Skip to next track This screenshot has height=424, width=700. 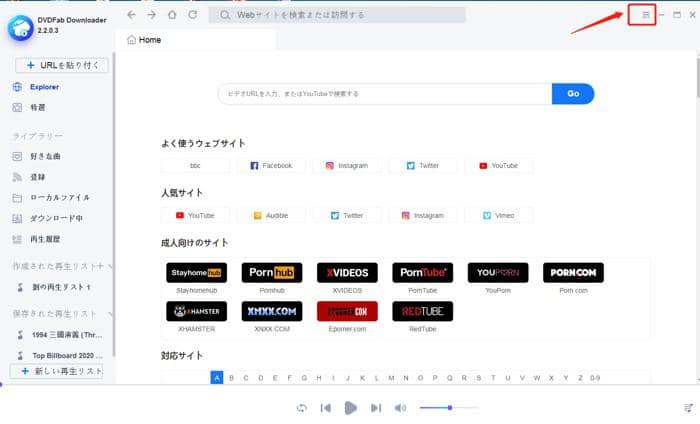(376, 408)
